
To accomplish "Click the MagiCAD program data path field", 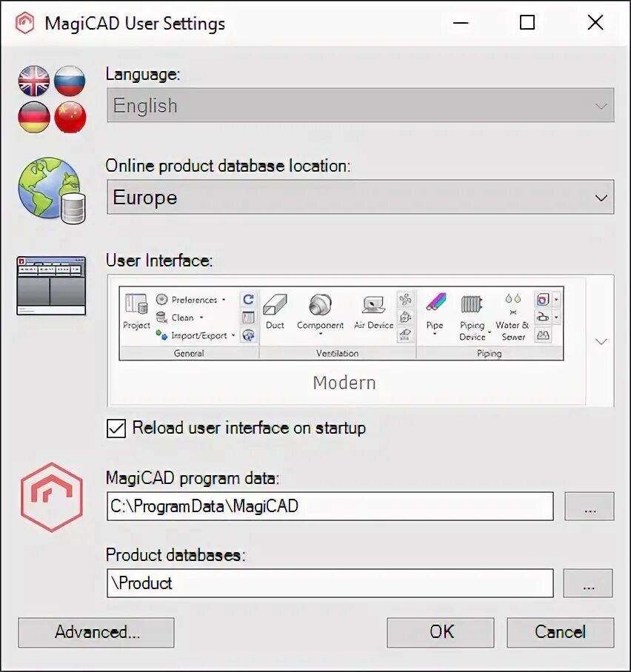I will click(330, 506).
